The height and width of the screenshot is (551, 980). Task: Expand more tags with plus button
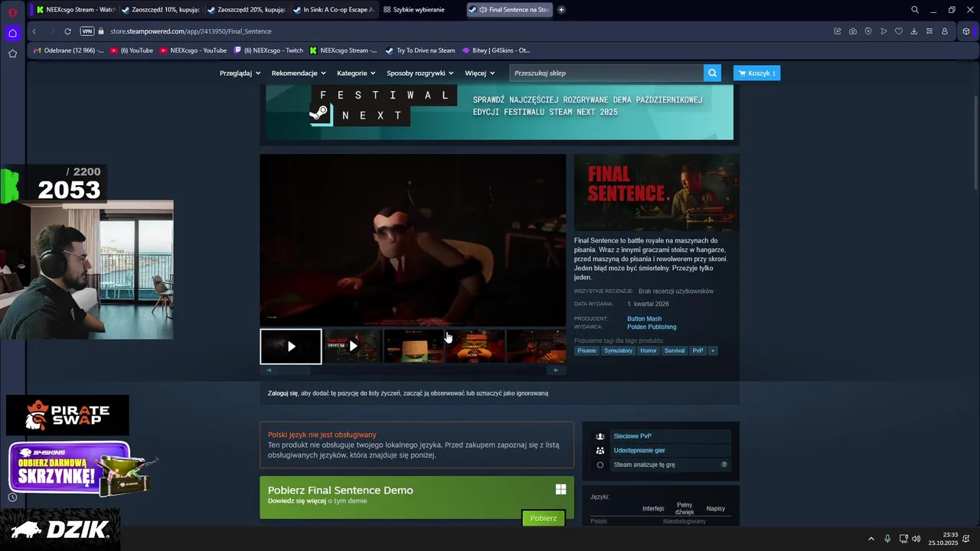pyautogui.click(x=713, y=350)
